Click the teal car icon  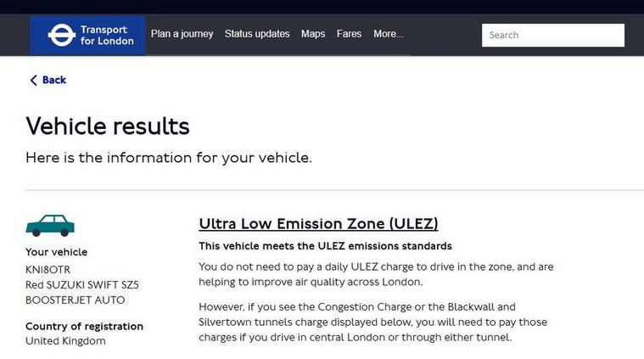(50, 224)
